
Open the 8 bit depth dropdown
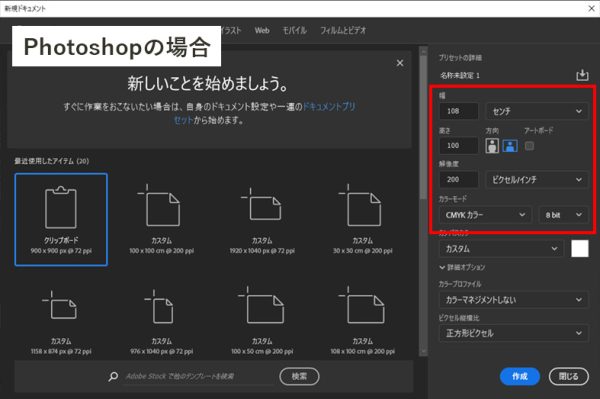click(x=563, y=215)
